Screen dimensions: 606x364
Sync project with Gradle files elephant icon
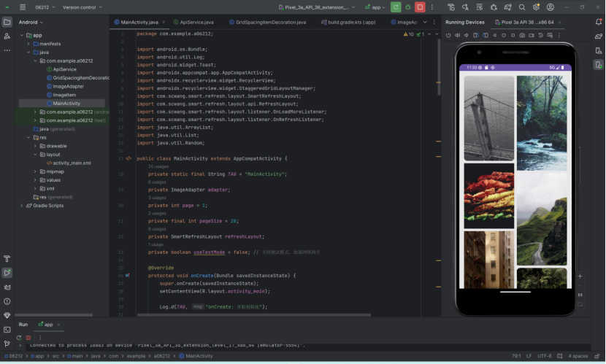coord(507,7)
